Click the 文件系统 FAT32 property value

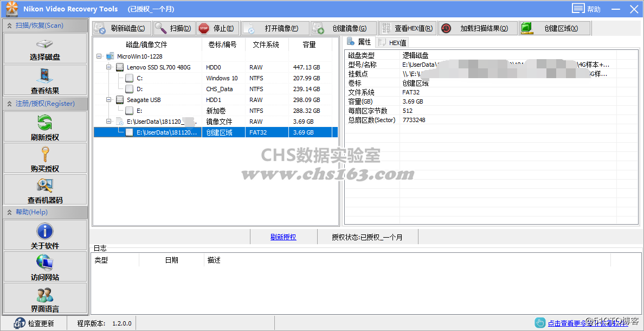411,92
